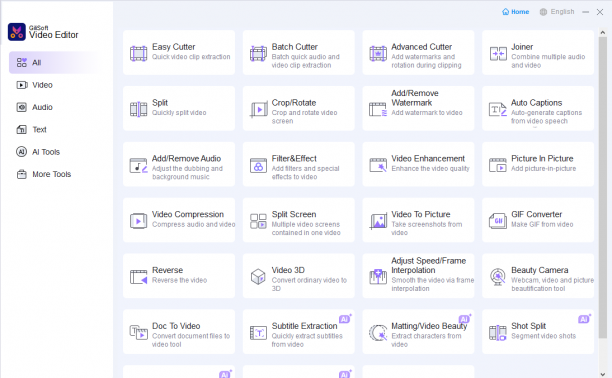This screenshot has height=378, width=612.
Task: Click the Matting/Video Beauty icon
Action: click(378, 333)
